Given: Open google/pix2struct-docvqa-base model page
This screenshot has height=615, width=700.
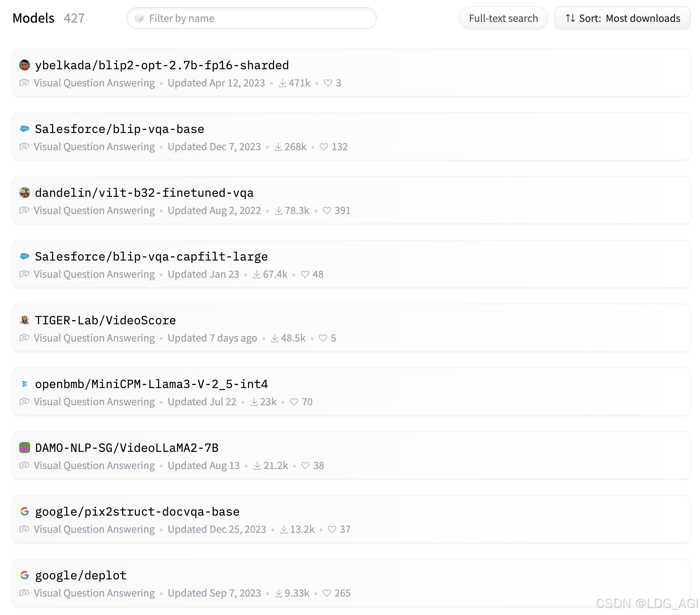Looking at the screenshot, I should 137,511.
